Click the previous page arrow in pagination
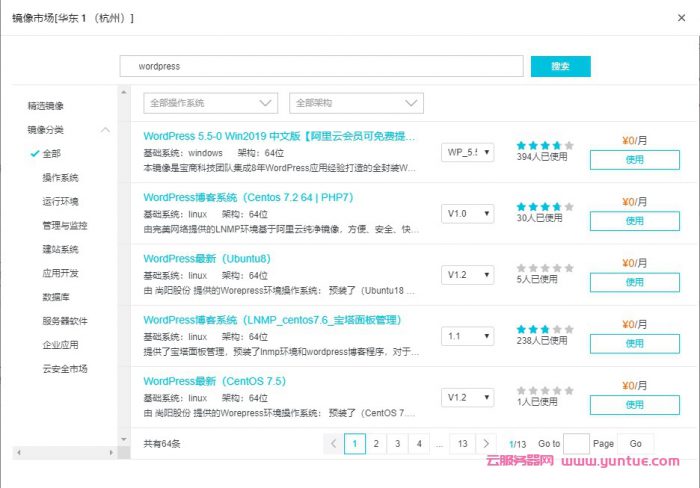Image resolution: width=700 pixels, height=488 pixels. [x=334, y=443]
